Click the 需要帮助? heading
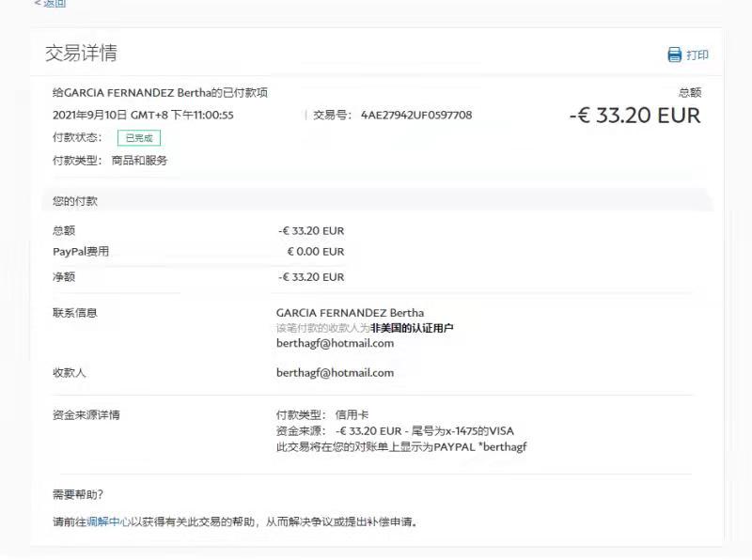 pyautogui.click(x=78, y=494)
